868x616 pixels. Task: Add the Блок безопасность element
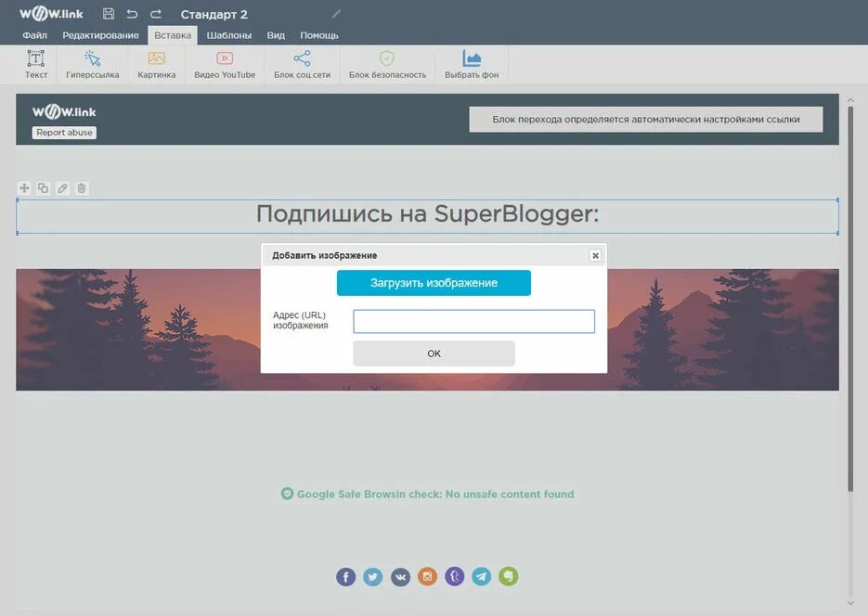(385, 63)
